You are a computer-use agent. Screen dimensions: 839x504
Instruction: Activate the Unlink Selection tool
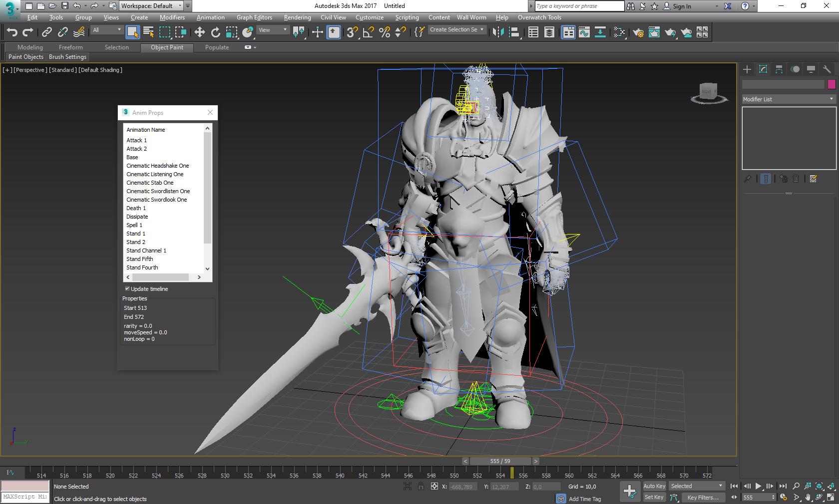(x=63, y=32)
